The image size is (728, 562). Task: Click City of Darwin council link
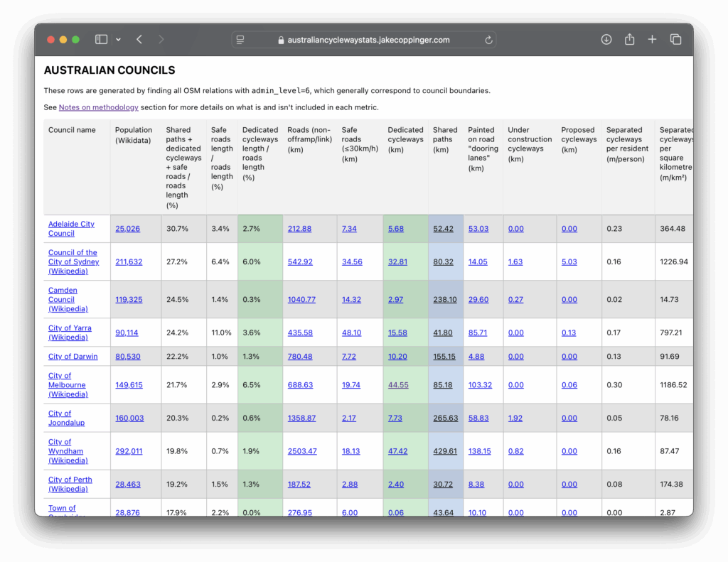point(73,357)
